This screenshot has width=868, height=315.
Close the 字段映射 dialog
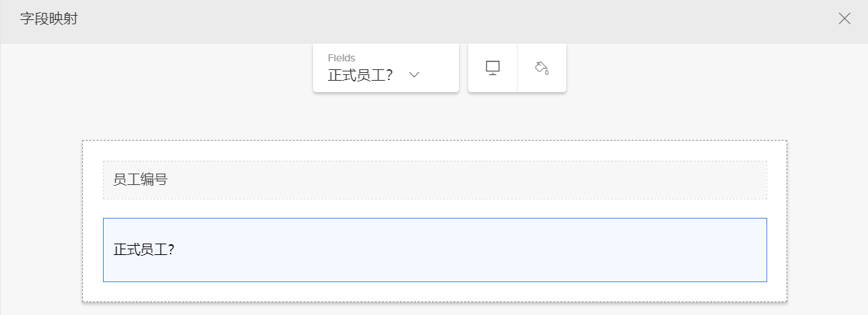click(x=844, y=19)
